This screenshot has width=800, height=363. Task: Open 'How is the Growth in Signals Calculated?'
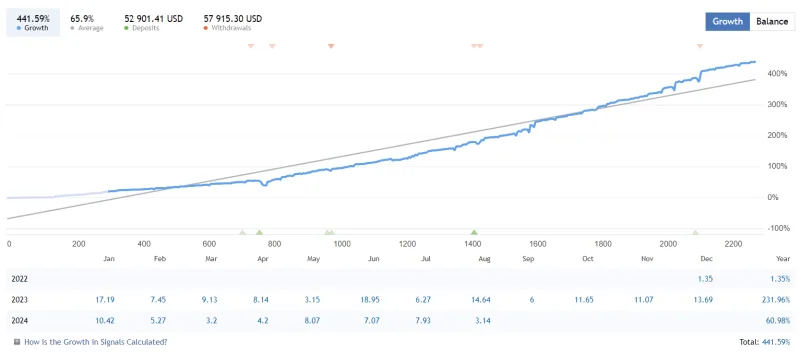(95, 342)
